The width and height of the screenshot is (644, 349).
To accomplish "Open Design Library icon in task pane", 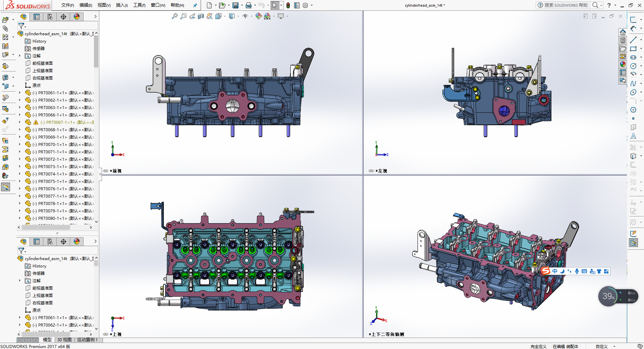I will [623, 40].
